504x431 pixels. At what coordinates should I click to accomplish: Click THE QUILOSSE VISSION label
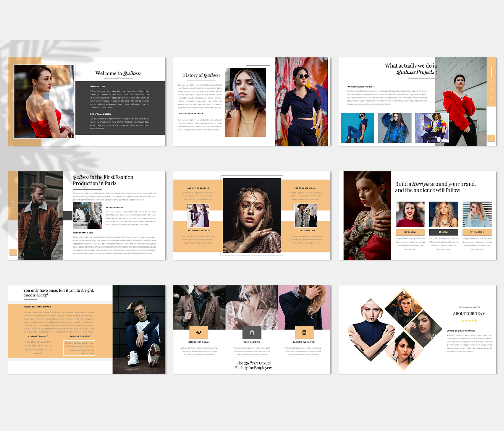pyautogui.click(x=305, y=188)
